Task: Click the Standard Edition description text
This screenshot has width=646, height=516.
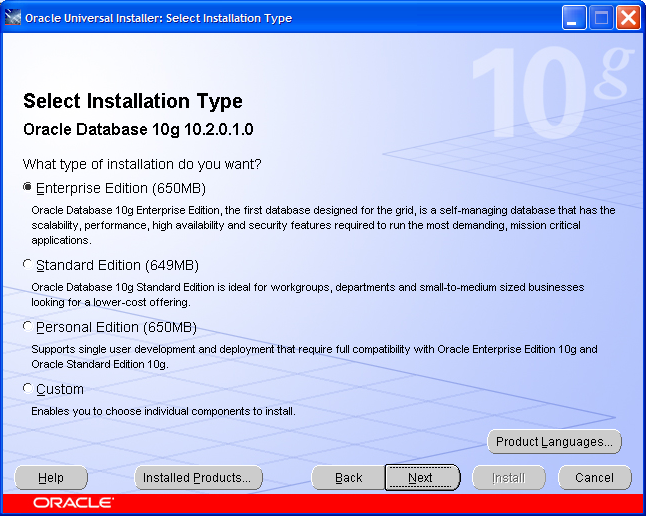Action: tap(308, 295)
